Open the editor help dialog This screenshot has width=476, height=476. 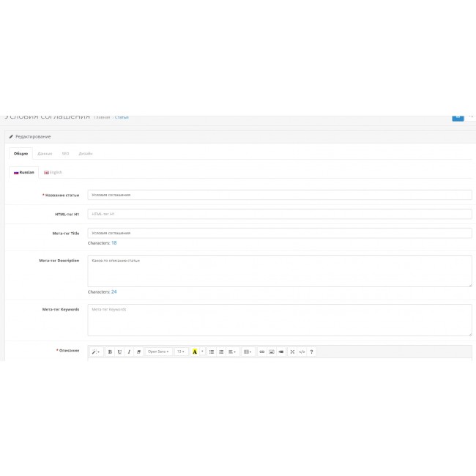[x=312, y=352]
